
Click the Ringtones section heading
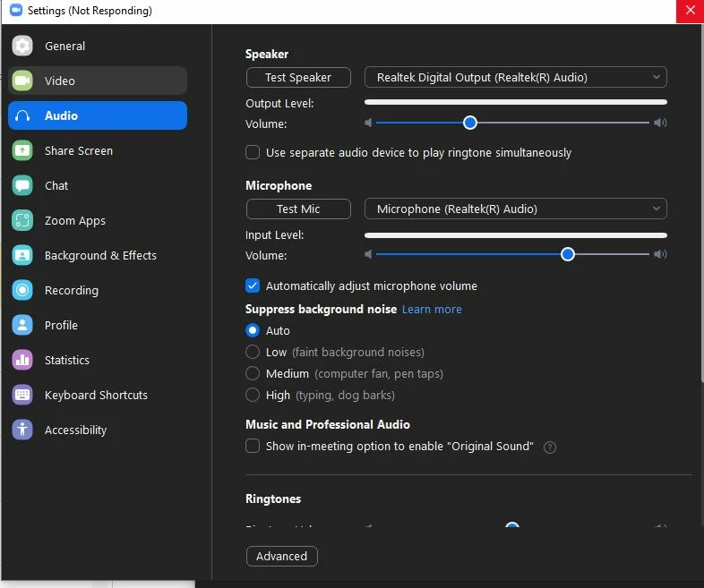pyautogui.click(x=273, y=499)
